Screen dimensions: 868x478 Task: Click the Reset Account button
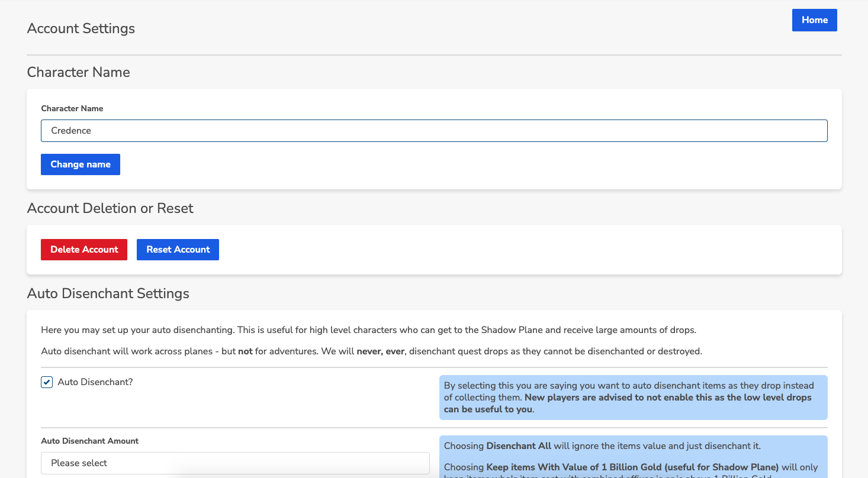(x=178, y=250)
